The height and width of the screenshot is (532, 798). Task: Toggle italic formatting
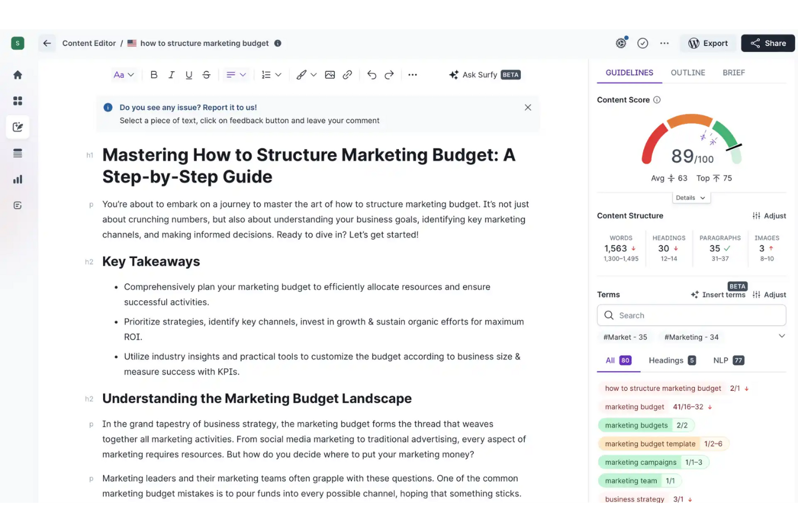(171, 74)
